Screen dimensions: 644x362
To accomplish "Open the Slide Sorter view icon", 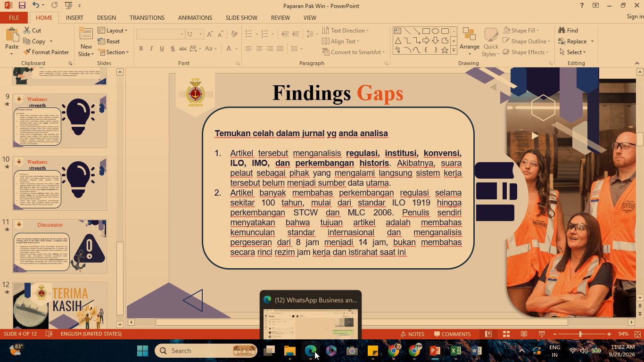I will coord(506,334).
